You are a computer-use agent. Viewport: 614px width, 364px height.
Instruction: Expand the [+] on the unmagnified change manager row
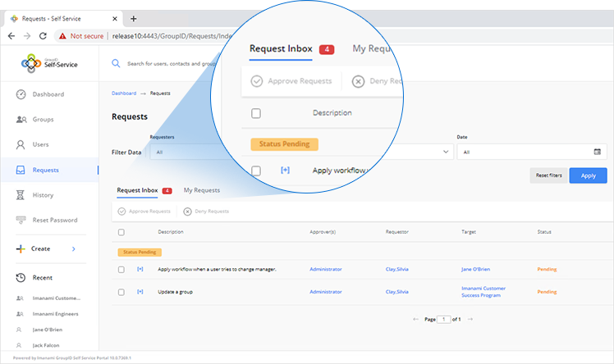tap(140, 269)
